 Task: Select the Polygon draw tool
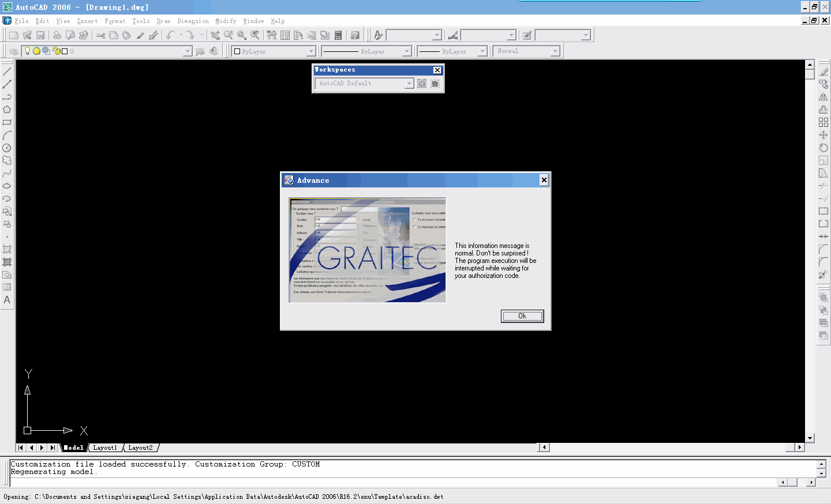pyautogui.click(x=7, y=110)
